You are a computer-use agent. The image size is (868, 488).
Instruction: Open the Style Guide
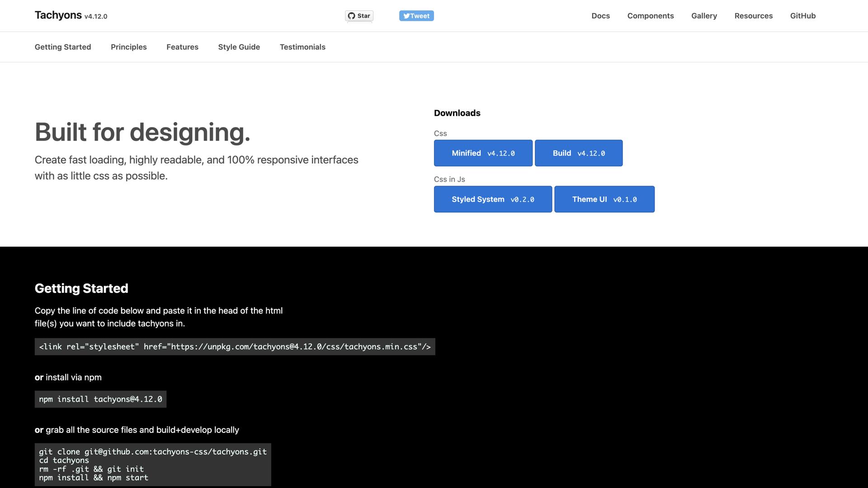coord(239,47)
